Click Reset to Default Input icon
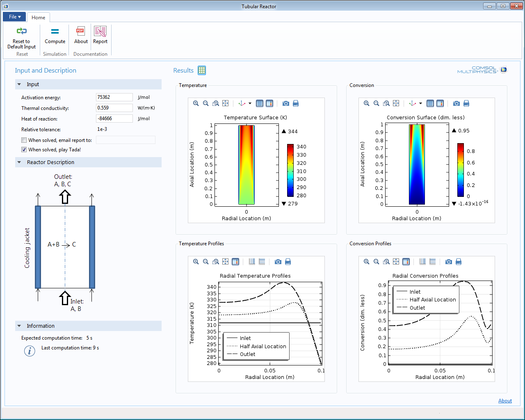This screenshot has height=420, width=525. [21, 31]
